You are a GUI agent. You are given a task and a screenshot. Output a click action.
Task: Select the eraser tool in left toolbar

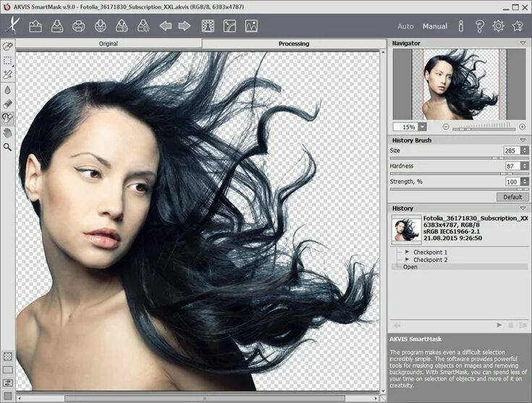coord(7,103)
